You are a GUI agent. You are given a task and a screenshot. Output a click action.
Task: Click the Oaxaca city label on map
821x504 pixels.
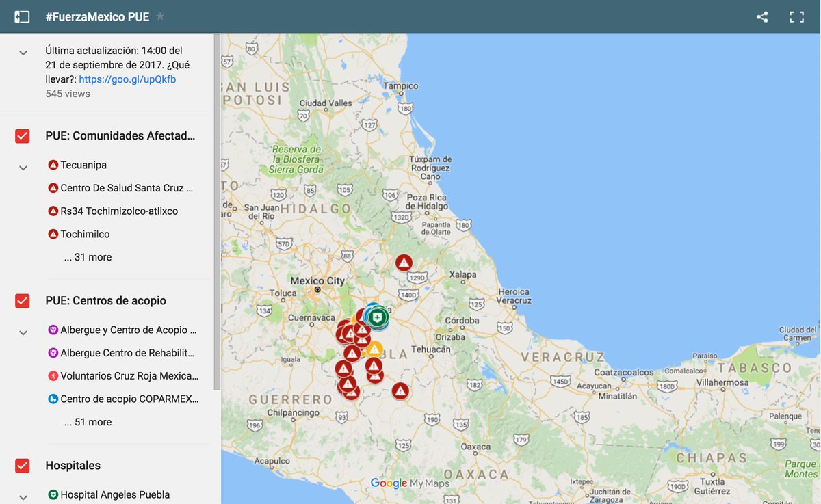click(x=475, y=447)
